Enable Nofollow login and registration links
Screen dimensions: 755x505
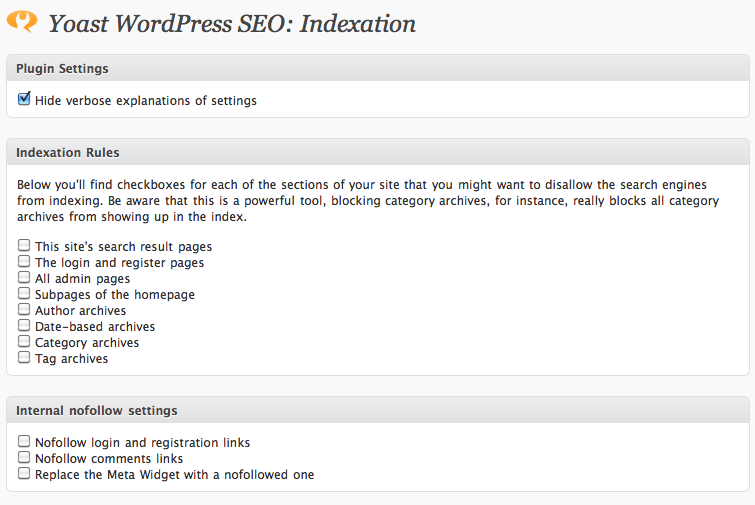click(24, 441)
